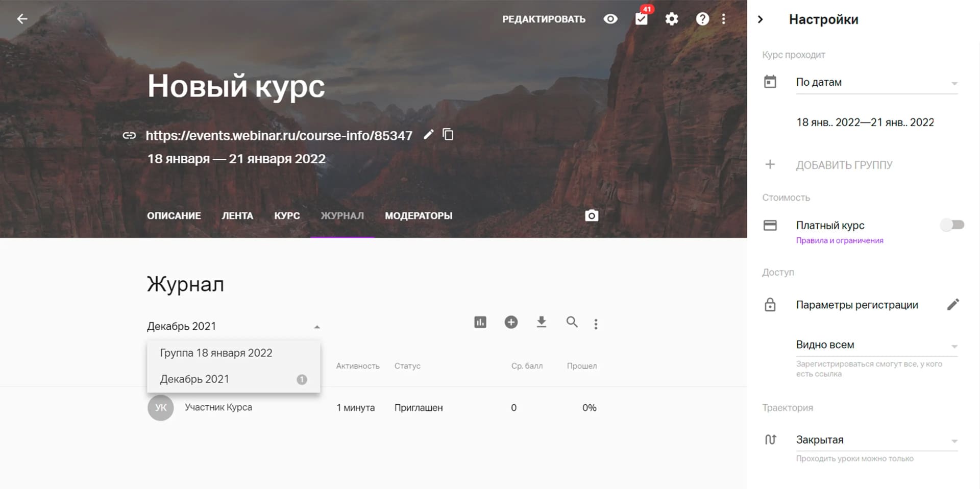Screen dimensions: 980x489
Task: Click the help question mark icon
Action: tap(702, 19)
